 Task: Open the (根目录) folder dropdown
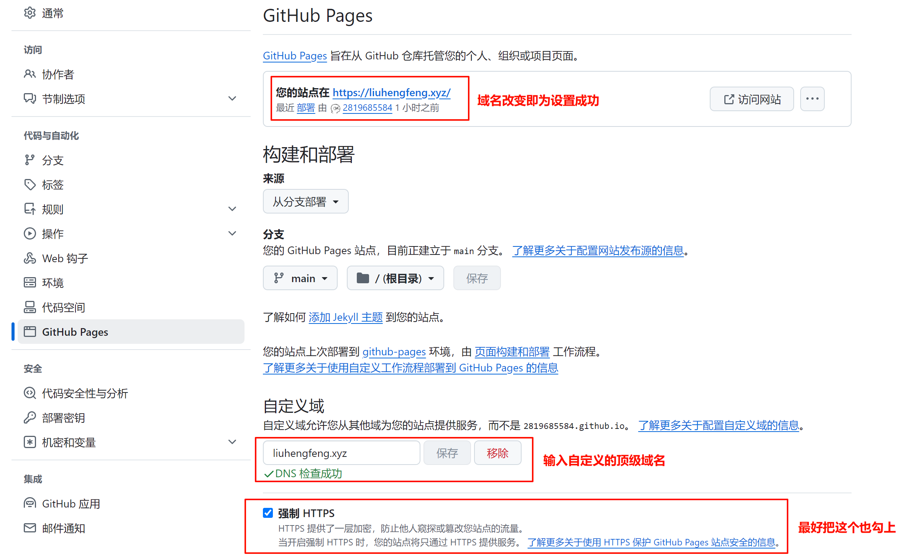click(395, 278)
